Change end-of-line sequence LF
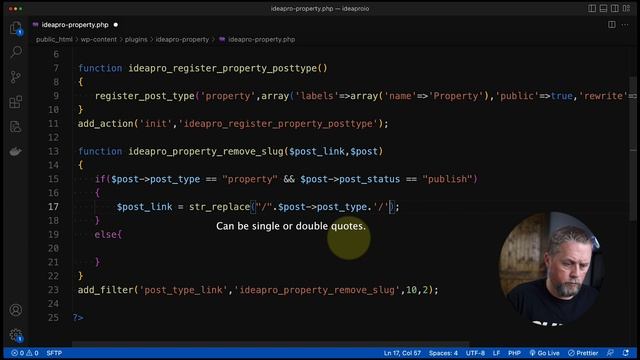Viewport: 640px width, 360px height. coord(496,353)
